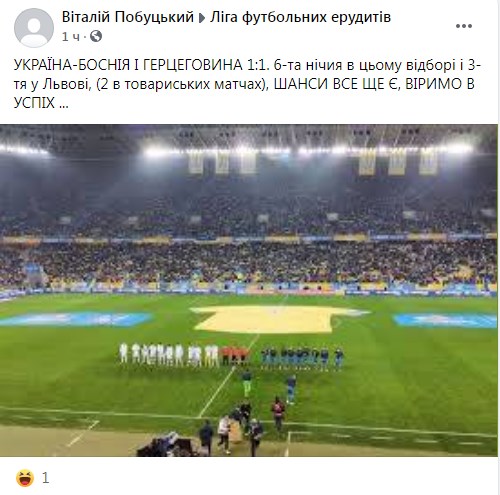The image size is (500, 495).
Task: Click the blue banner on right of pitch
Action: pyautogui.click(x=445, y=320)
